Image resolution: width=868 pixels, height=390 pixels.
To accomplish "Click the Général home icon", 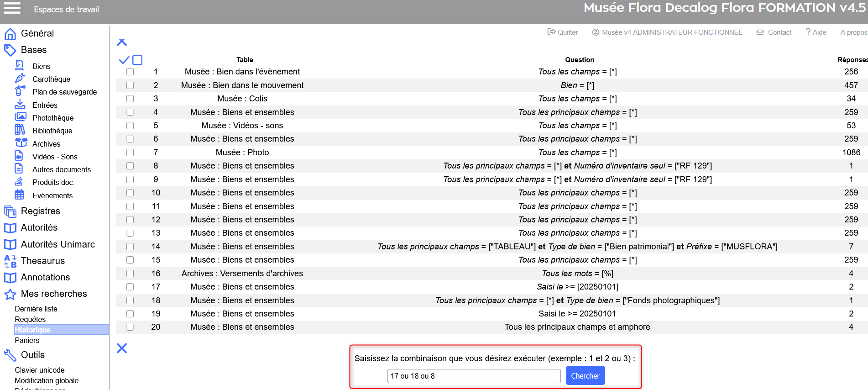I will pos(10,34).
